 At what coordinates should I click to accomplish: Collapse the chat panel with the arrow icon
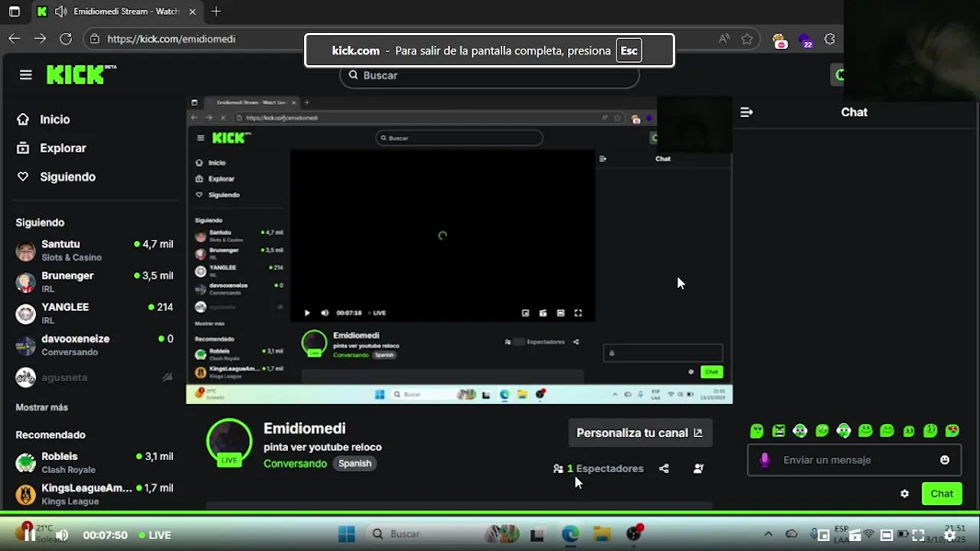click(746, 112)
